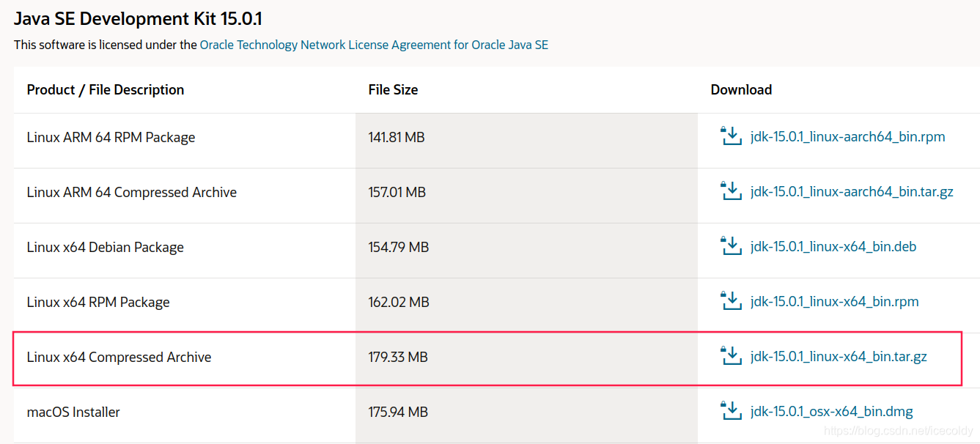980x444 pixels.
Task: Click download icon for jdk-15.0.1_linux-x64_bin.rpm
Action: pyautogui.click(x=732, y=301)
